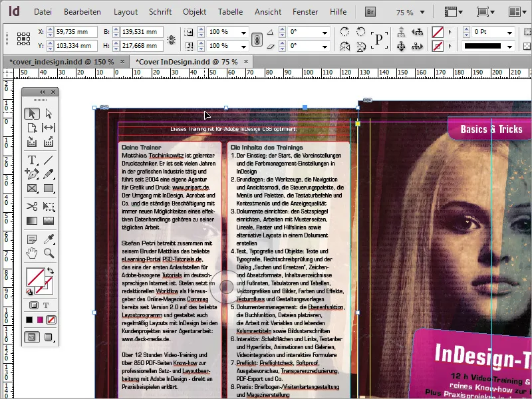Click the reference point locator grid
532x399 pixels.
[24, 39]
